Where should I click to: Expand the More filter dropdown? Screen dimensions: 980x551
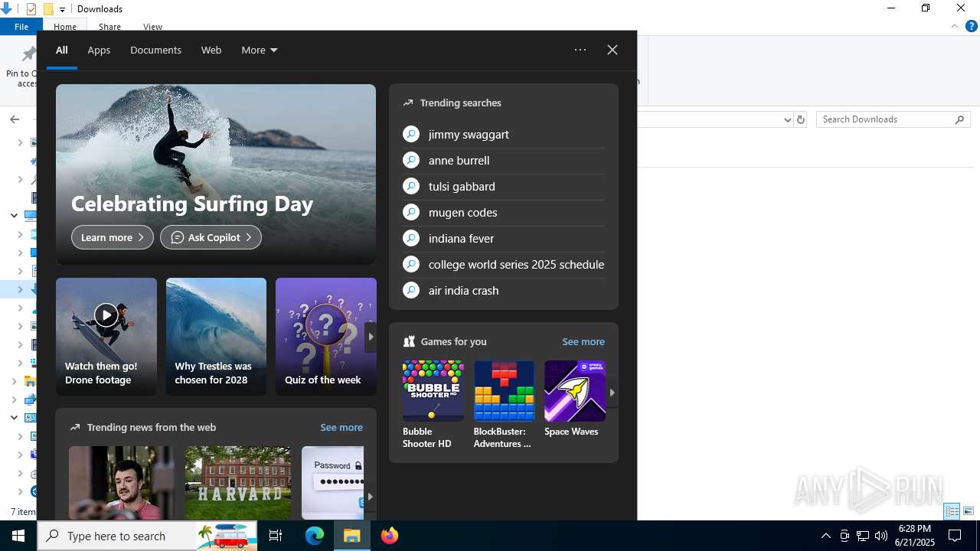[260, 50]
